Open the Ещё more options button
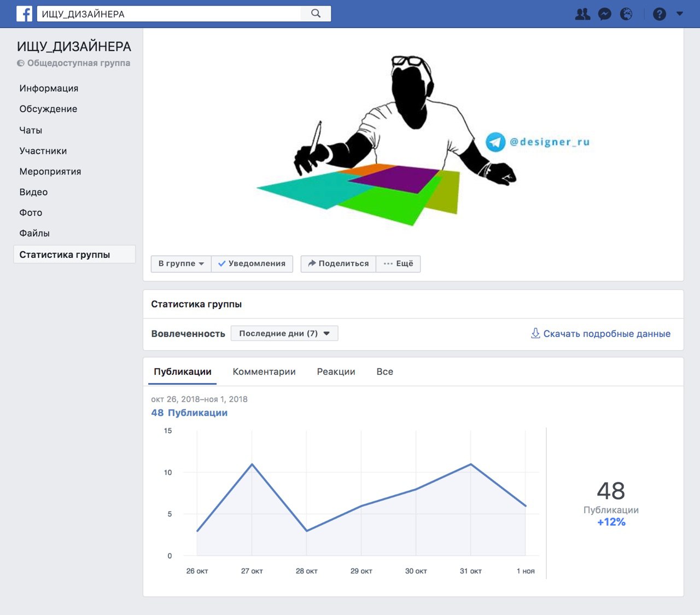The image size is (700, 615). [x=398, y=264]
